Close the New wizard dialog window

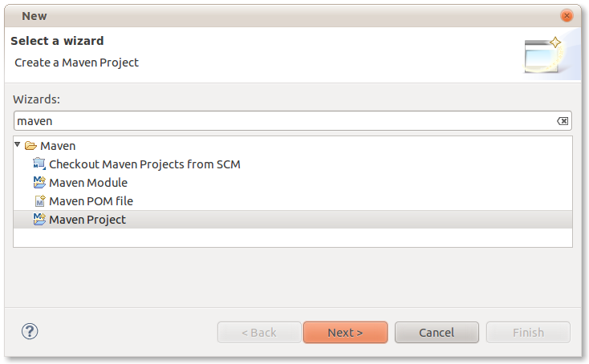point(567,16)
